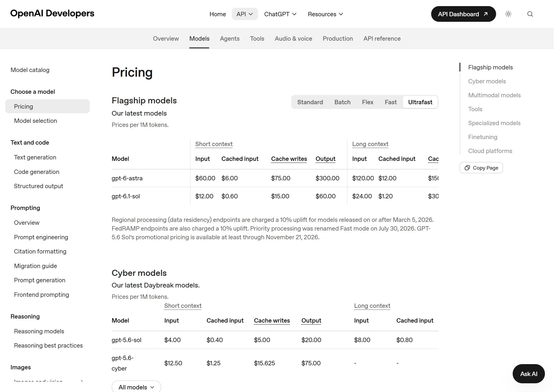Select Fast pricing tier
The width and height of the screenshot is (558, 392).
tap(391, 102)
